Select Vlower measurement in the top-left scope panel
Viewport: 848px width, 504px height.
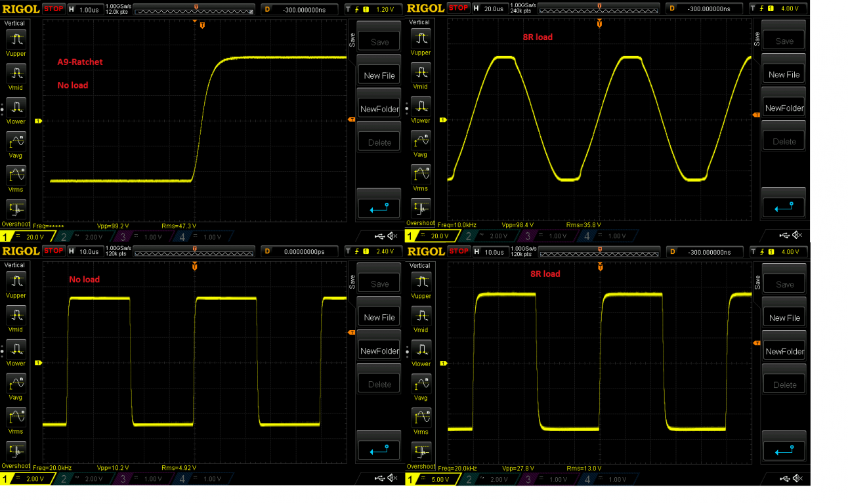coord(14,106)
